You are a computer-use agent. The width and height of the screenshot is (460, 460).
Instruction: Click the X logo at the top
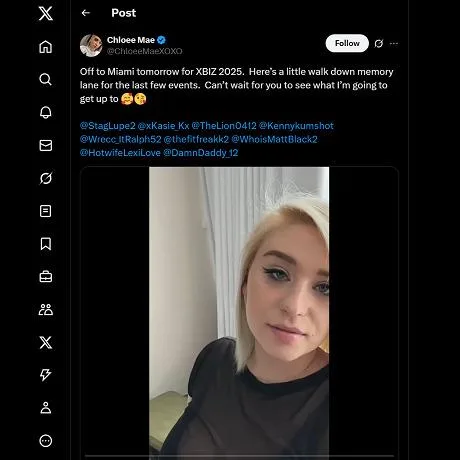point(46,14)
